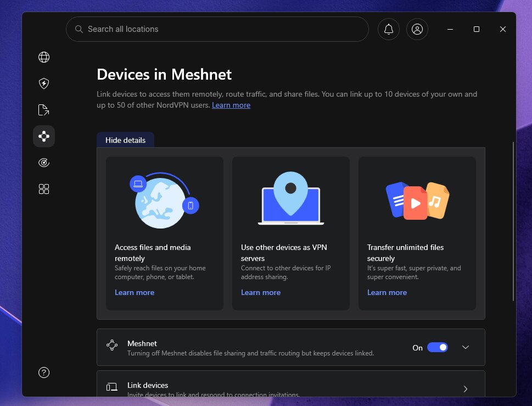532x406 pixels.
Task: Open Threat Protection shield icon
Action: (x=44, y=84)
